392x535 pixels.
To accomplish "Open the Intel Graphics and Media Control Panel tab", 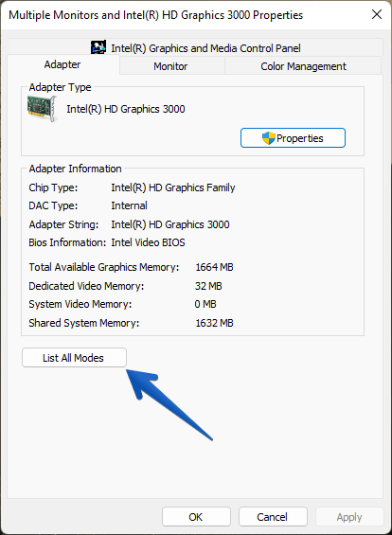I will point(195,47).
